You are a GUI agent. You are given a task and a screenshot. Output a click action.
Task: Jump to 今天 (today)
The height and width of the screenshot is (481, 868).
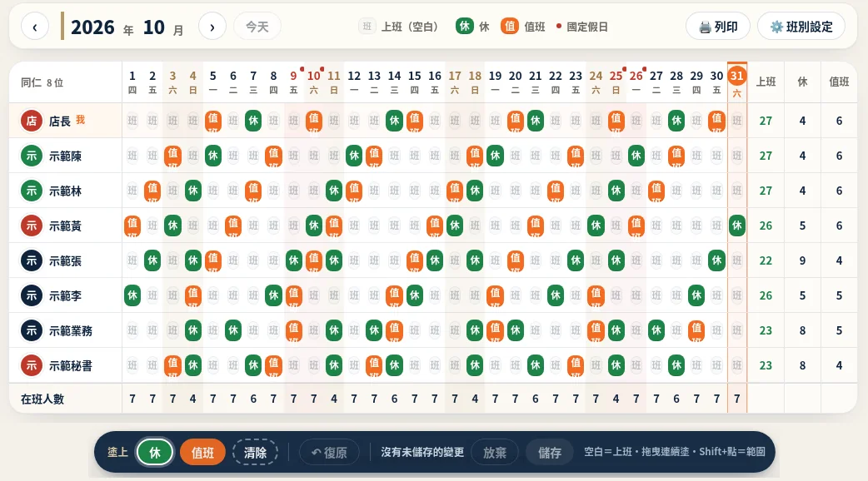click(257, 27)
